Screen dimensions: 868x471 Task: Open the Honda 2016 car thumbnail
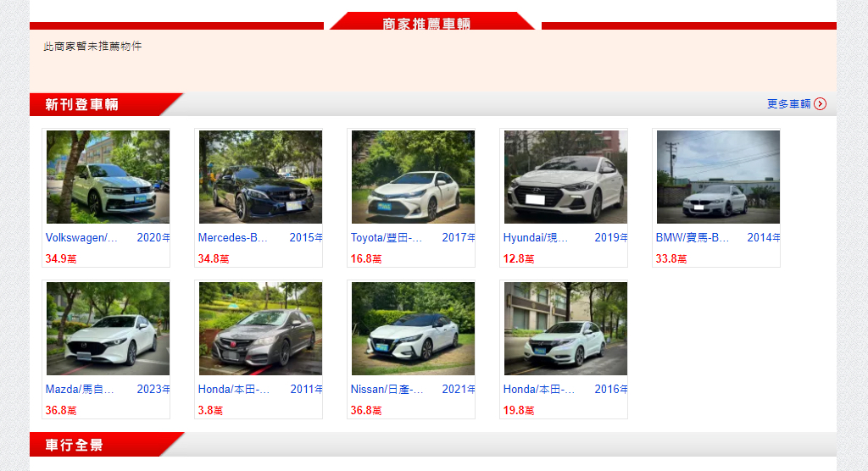(x=565, y=329)
